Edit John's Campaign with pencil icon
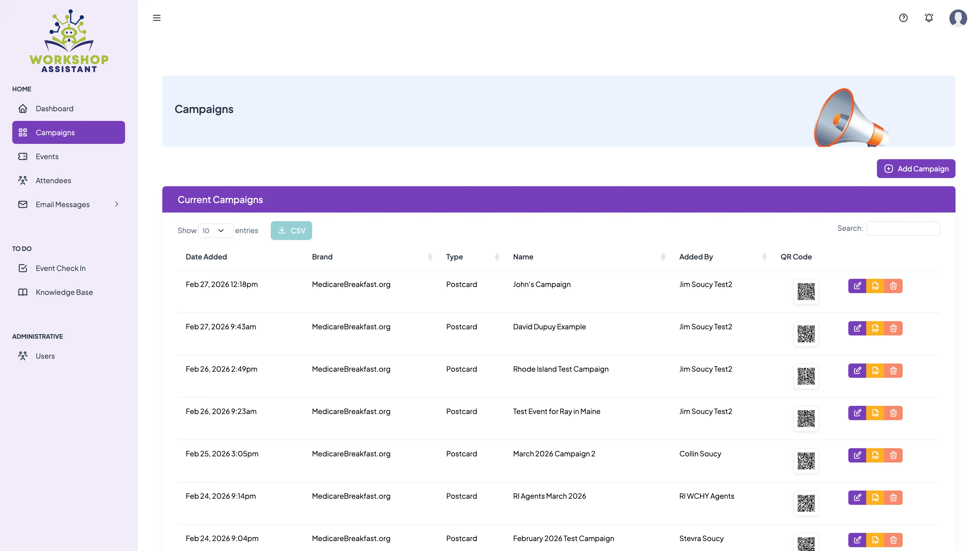The image size is (980, 551). click(857, 286)
